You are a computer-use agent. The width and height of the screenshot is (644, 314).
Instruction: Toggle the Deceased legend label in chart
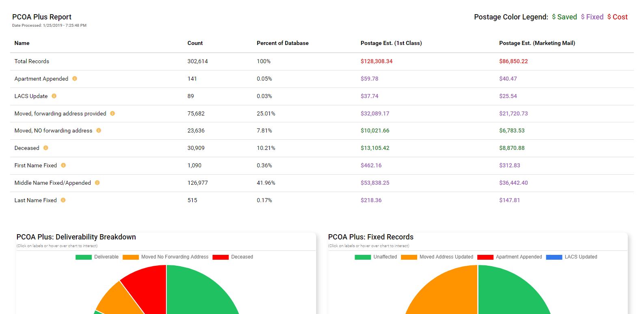(242, 257)
